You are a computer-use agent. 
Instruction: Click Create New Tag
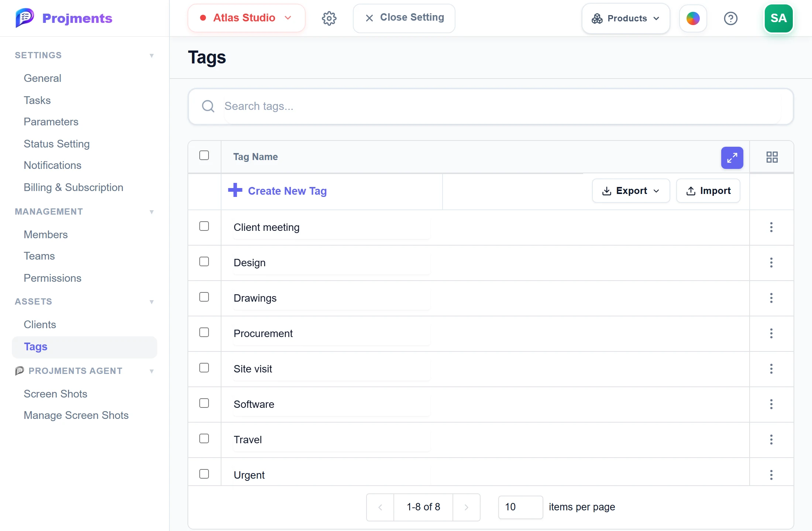pos(278,191)
